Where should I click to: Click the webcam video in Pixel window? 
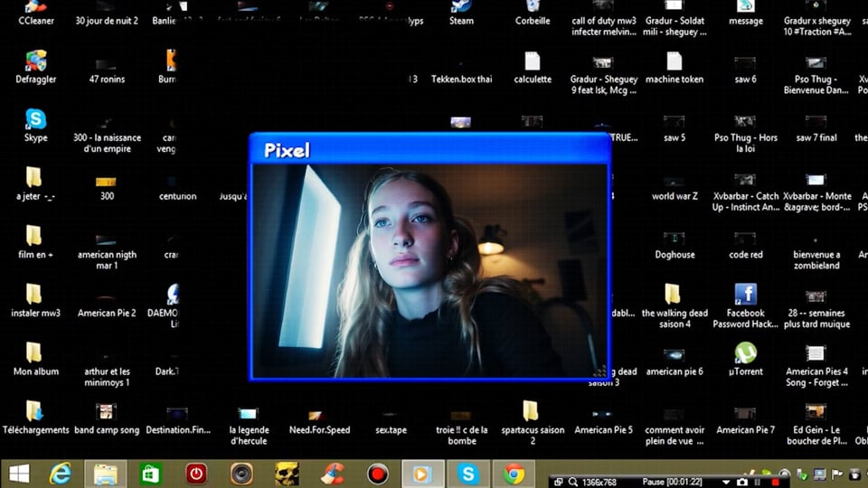click(429, 270)
